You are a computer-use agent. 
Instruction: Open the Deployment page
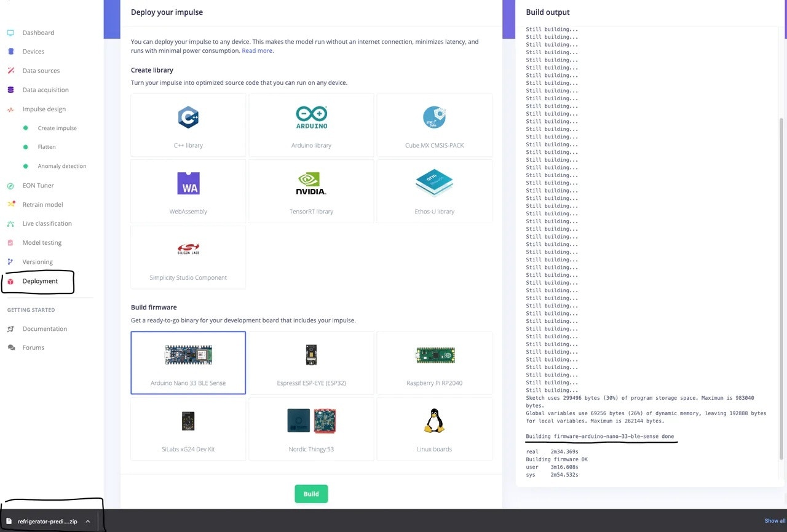(40, 281)
